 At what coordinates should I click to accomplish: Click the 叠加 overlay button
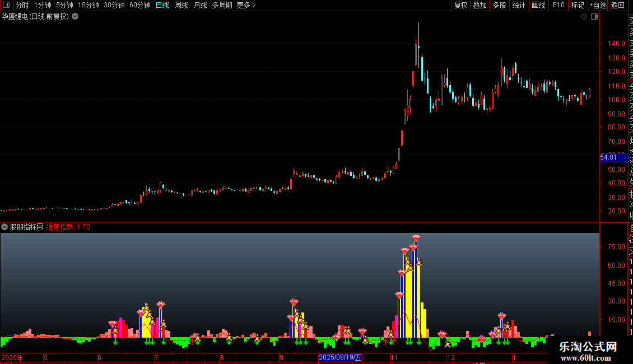click(x=480, y=5)
